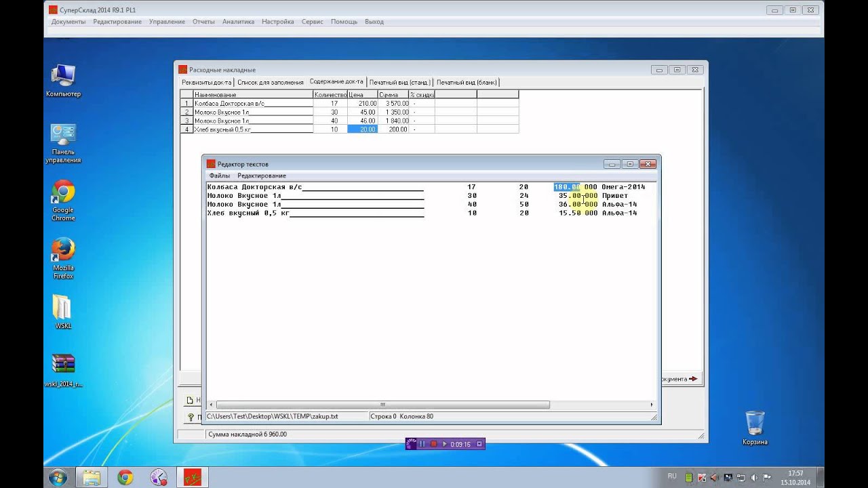
Task: Open Chrome from the taskbar
Action: click(125, 477)
